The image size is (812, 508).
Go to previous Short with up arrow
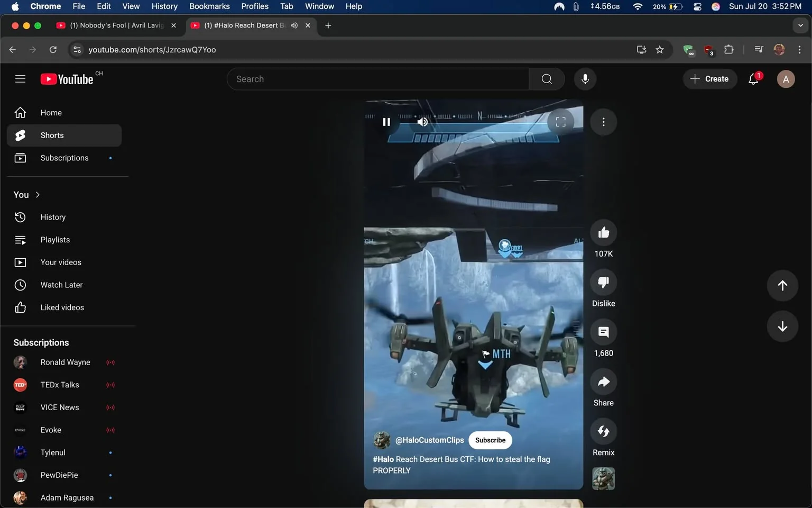coord(782,285)
